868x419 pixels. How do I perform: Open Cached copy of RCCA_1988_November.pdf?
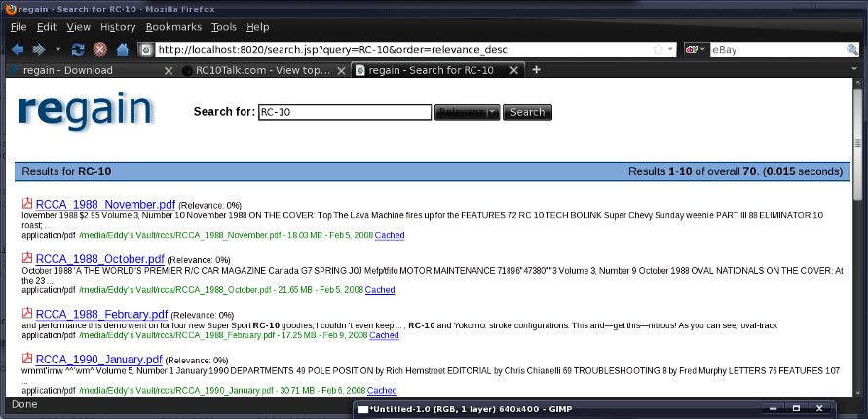390,235
